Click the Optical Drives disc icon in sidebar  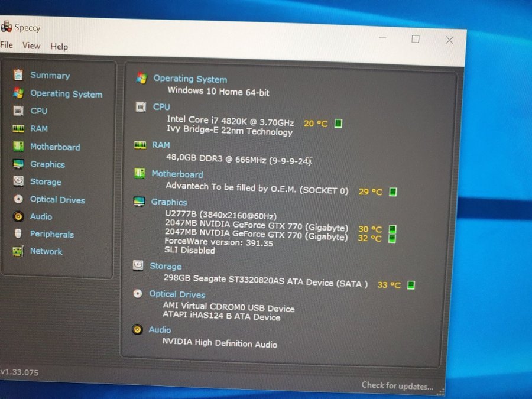[18, 199]
